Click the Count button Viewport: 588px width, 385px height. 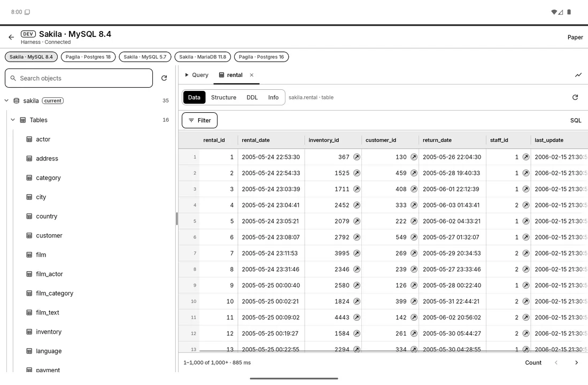533,363
